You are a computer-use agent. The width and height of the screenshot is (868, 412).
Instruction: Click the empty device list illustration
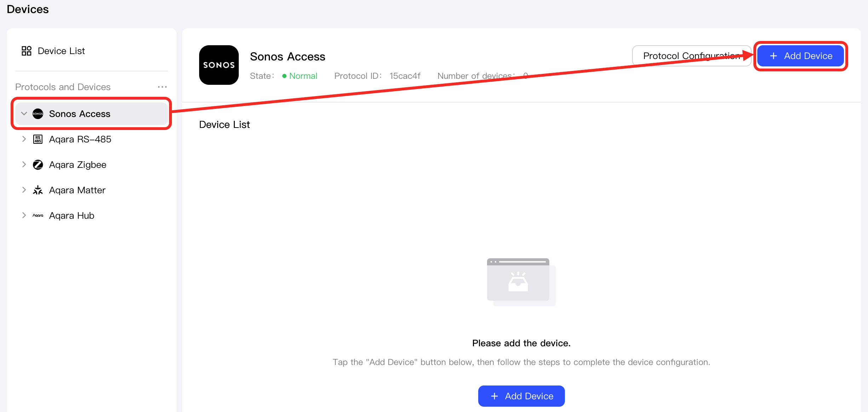(x=521, y=282)
